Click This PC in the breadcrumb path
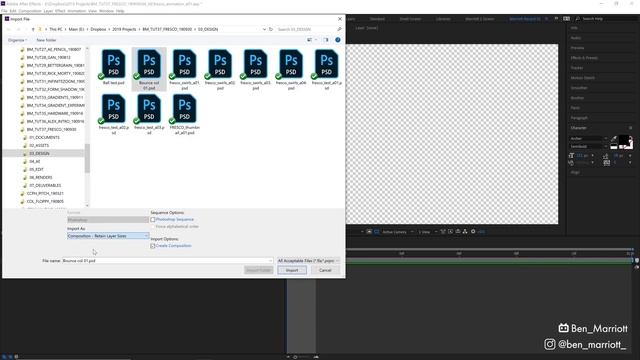 pyautogui.click(x=56, y=29)
